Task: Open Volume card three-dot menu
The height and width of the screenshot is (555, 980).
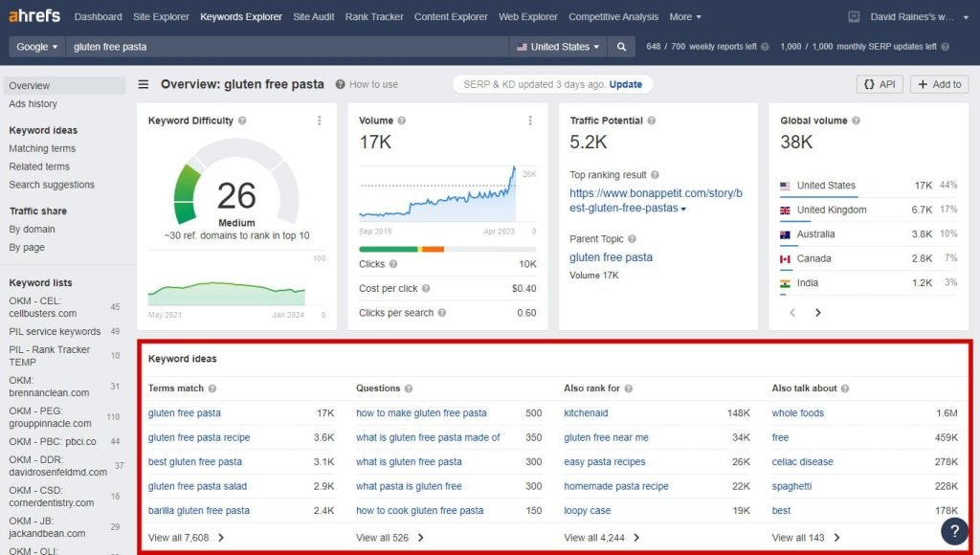Action: click(x=529, y=121)
